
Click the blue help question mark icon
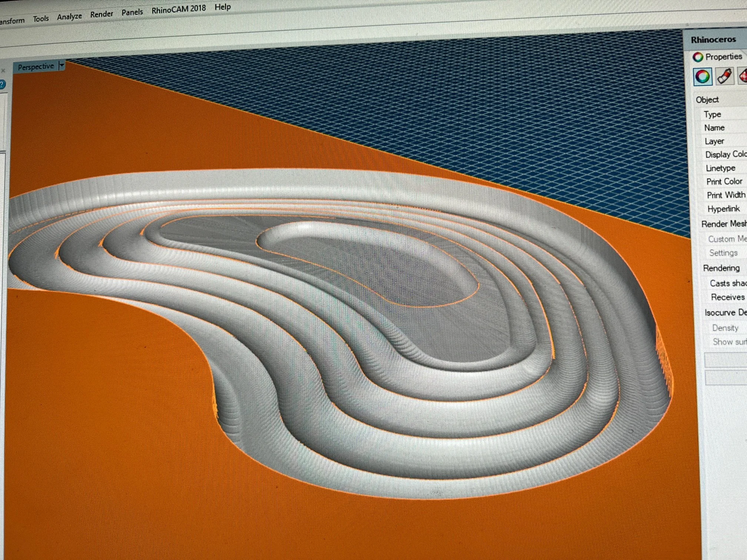(2, 84)
